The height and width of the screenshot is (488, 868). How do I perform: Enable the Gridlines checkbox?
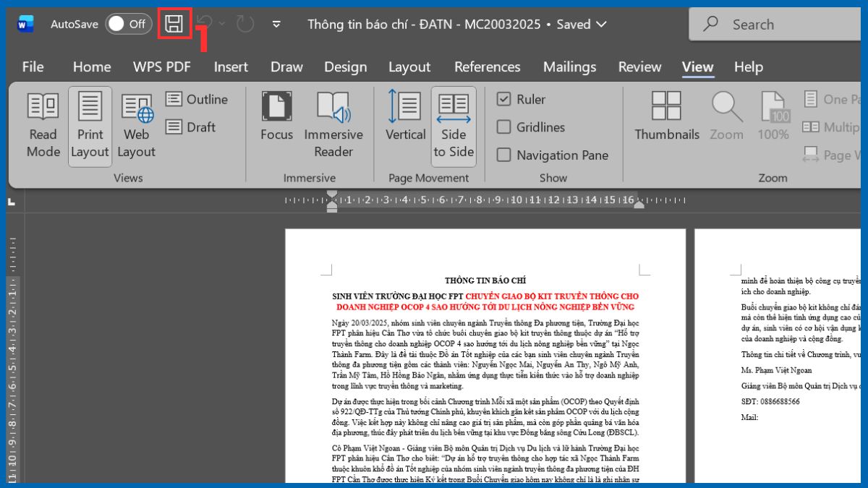tap(504, 127)
